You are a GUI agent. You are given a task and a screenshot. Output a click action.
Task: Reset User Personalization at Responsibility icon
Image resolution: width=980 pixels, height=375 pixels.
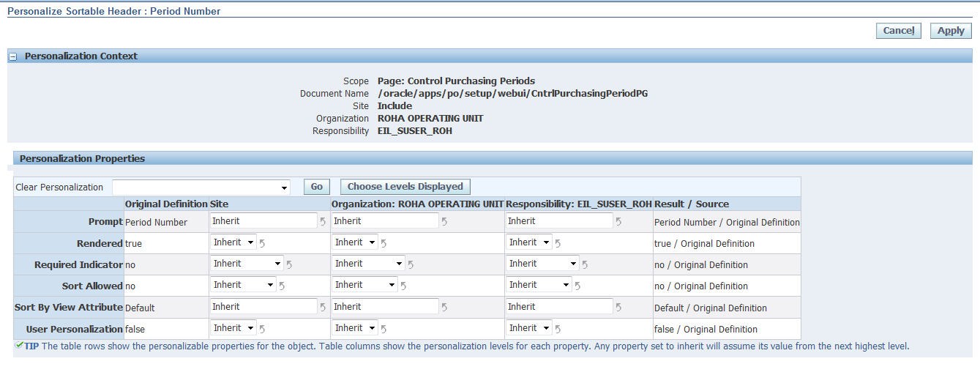point(558,329)
